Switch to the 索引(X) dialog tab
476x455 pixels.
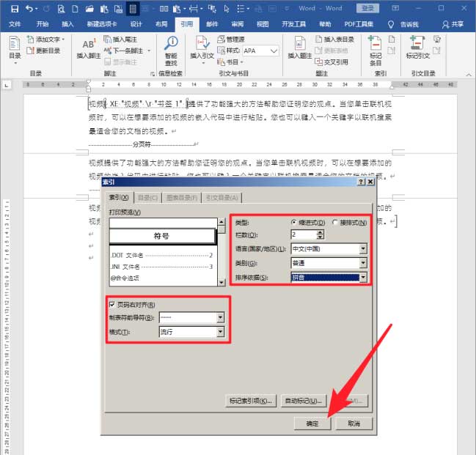[119, 198]
